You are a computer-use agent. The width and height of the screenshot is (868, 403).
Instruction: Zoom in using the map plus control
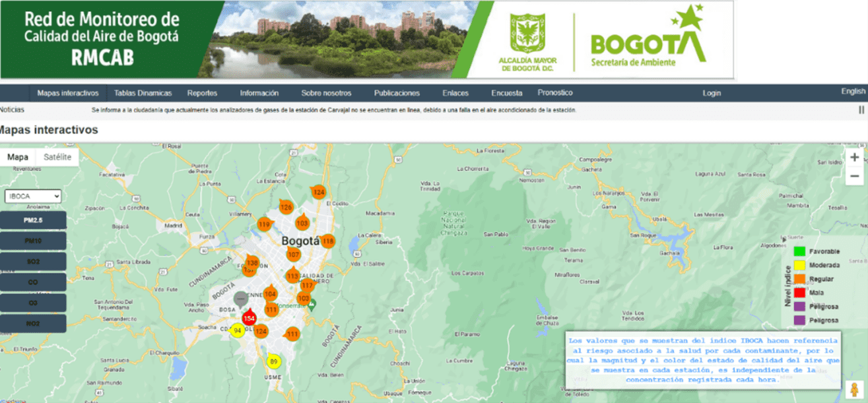(x=854, y=156)
